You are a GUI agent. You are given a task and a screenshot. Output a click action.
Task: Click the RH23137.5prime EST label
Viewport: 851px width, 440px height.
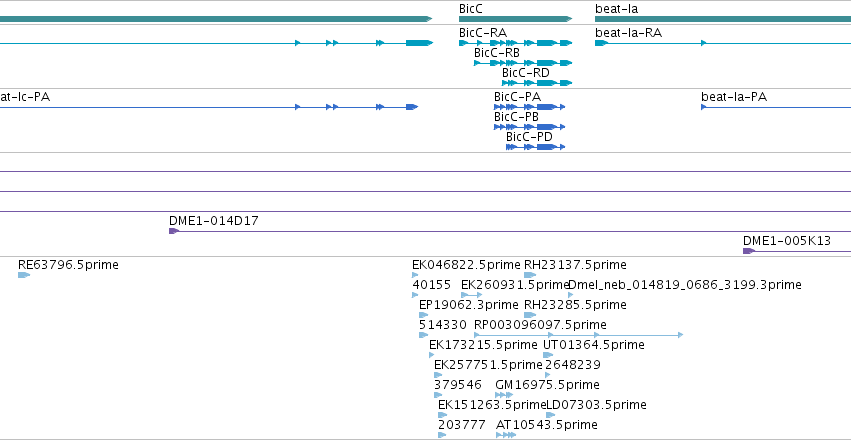pos(575,265)
